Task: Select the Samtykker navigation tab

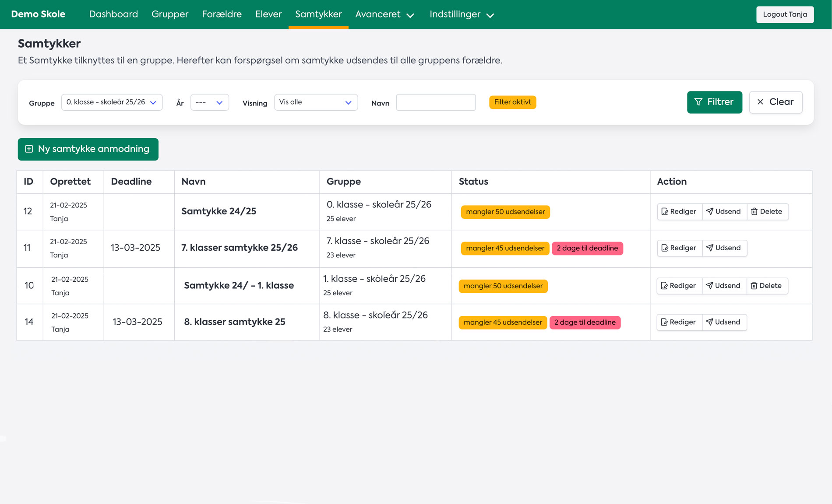Action: tap(318, 14)
